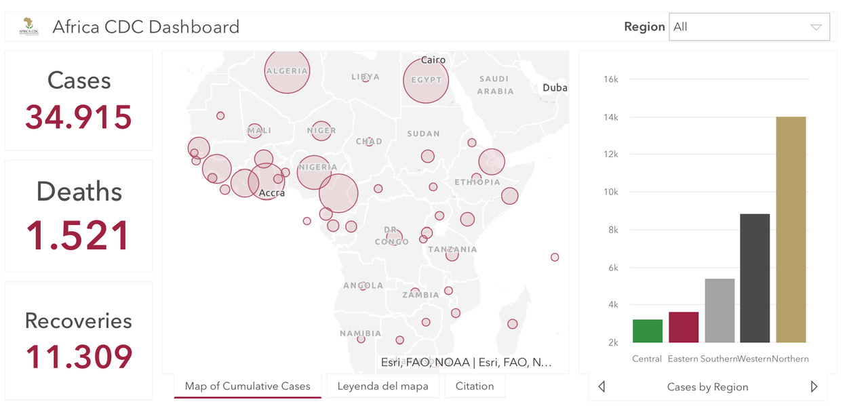Select the Region combo box showing All
Viewport: 868px width, 406px height.
(x=749, y=27)
